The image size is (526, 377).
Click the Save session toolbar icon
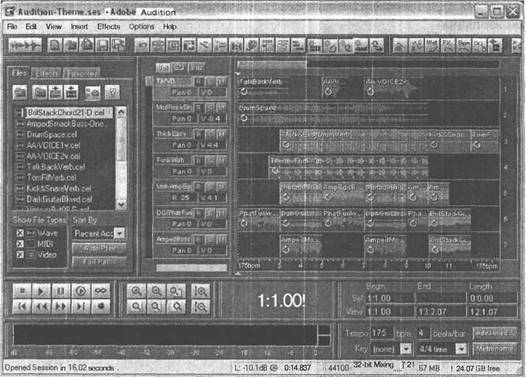coord(102,45)
